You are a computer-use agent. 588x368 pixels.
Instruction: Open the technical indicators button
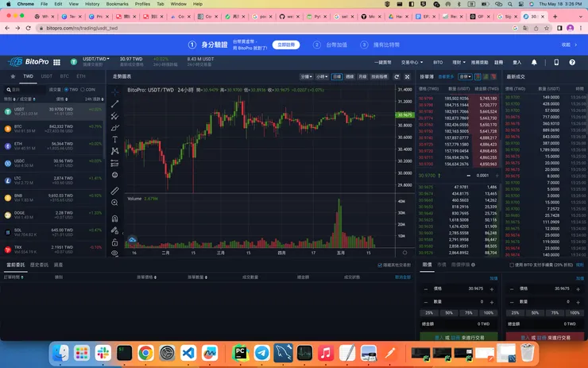(379, 76)
